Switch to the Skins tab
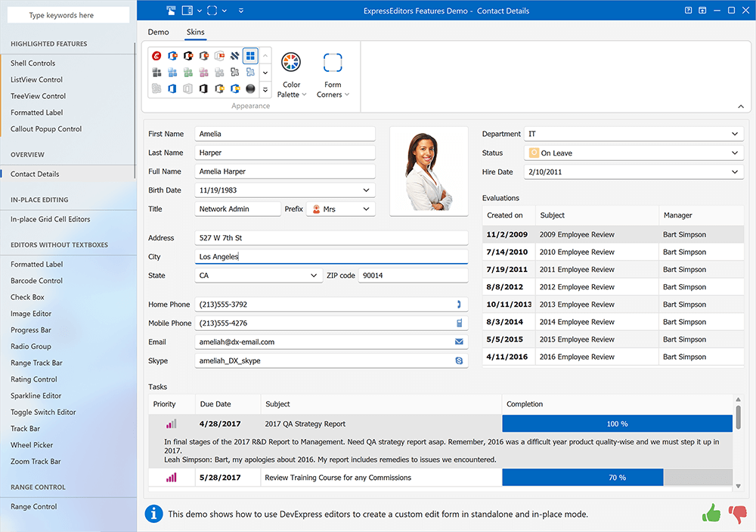 coord(195,32)
